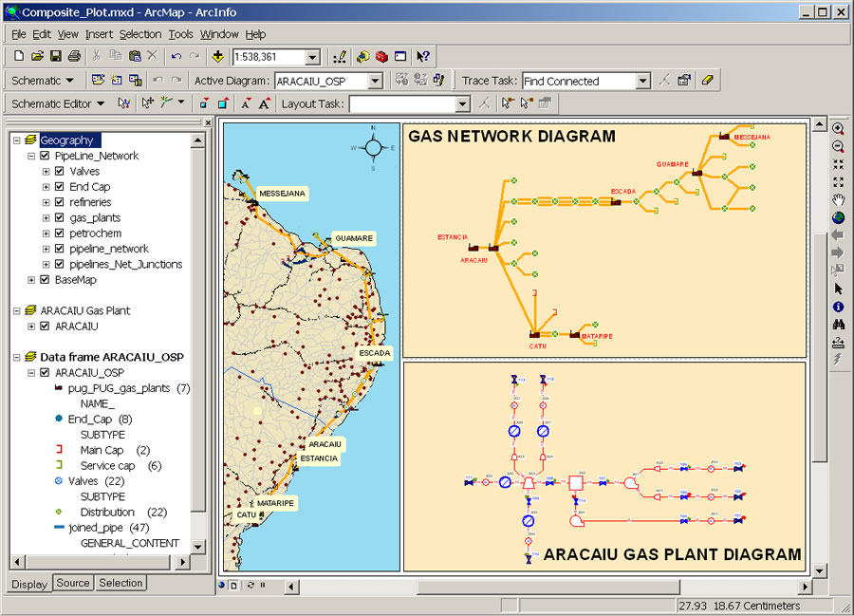Open the Schematic Editor menu button
854x616 pixels.
[x=57, y=103]
